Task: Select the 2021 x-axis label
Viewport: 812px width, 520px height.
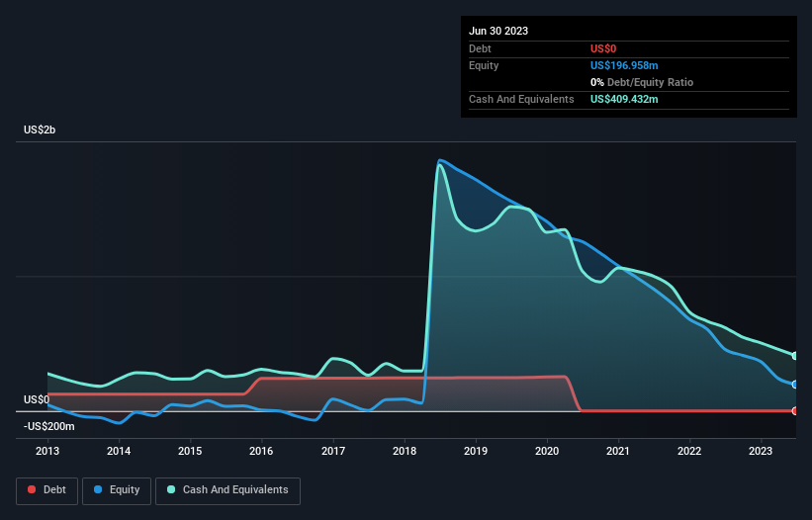Action: [x=618, y=451]
